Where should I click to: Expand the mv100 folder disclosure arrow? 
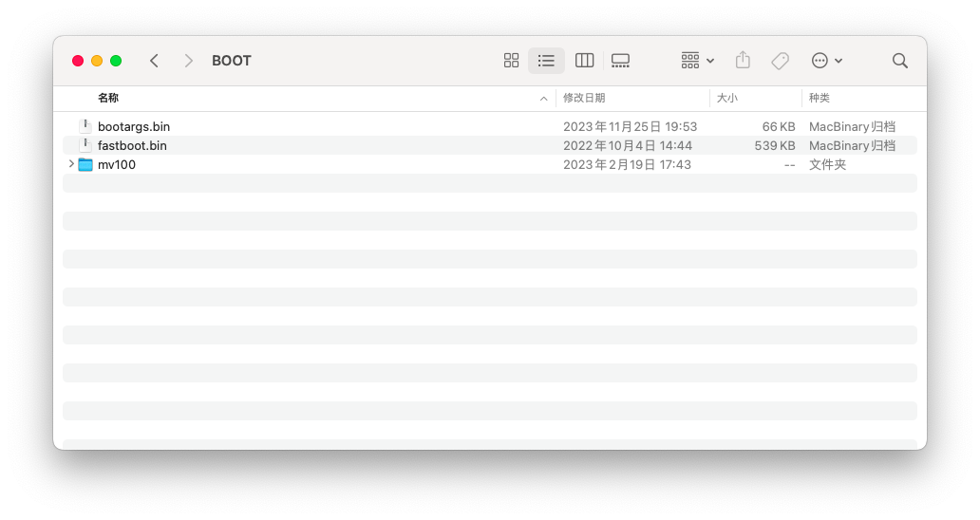(71, 164)
